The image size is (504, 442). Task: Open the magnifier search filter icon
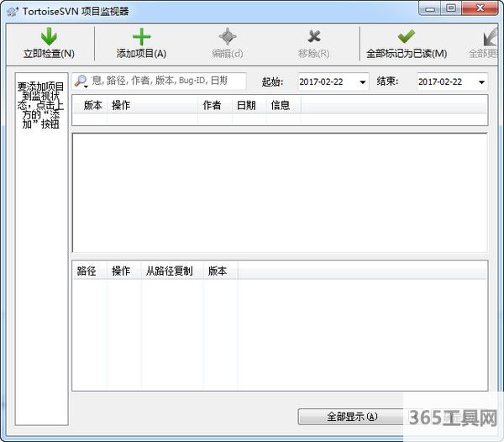[x=81, y=82]
